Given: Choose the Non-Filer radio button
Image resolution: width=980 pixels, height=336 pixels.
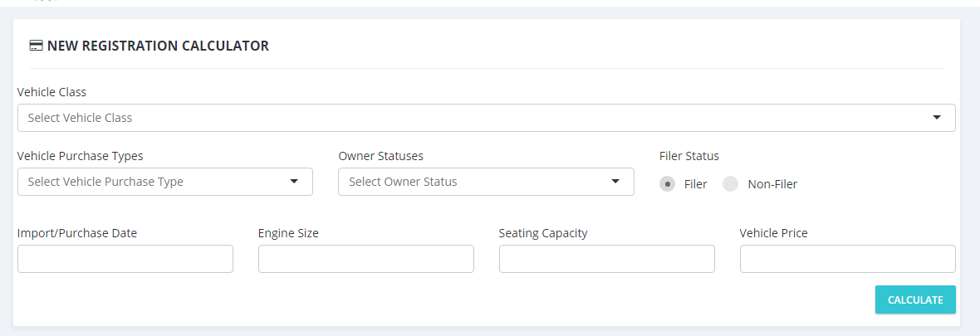Looking at the screenshot, I should (x=730, y=184).
